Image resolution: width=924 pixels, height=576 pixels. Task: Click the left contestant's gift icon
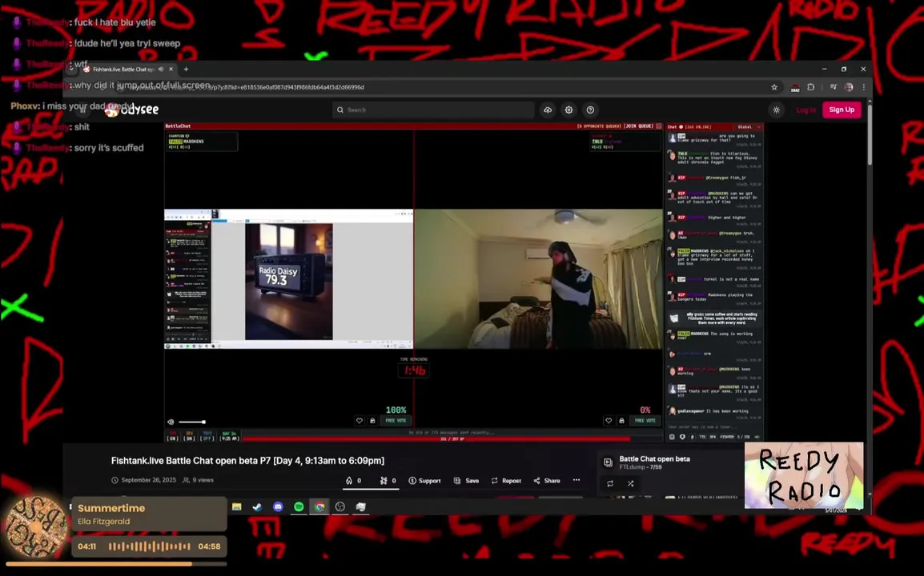372,421
